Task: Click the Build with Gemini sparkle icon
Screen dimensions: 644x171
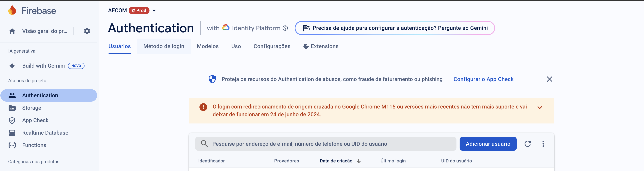Action: (12, 66)
